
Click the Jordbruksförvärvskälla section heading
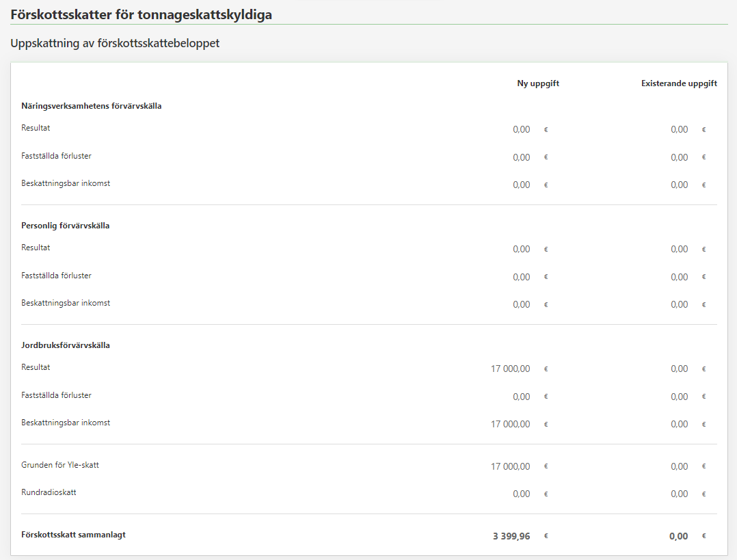pos(65,345)
